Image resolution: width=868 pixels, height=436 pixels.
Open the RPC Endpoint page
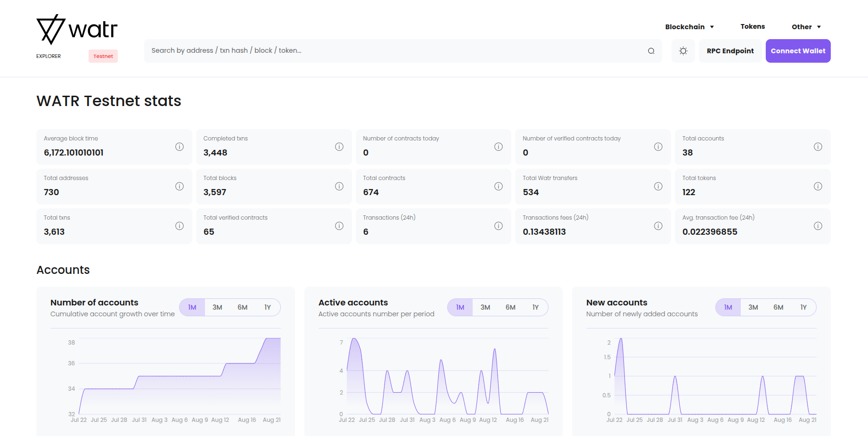[x=729, y=50]
